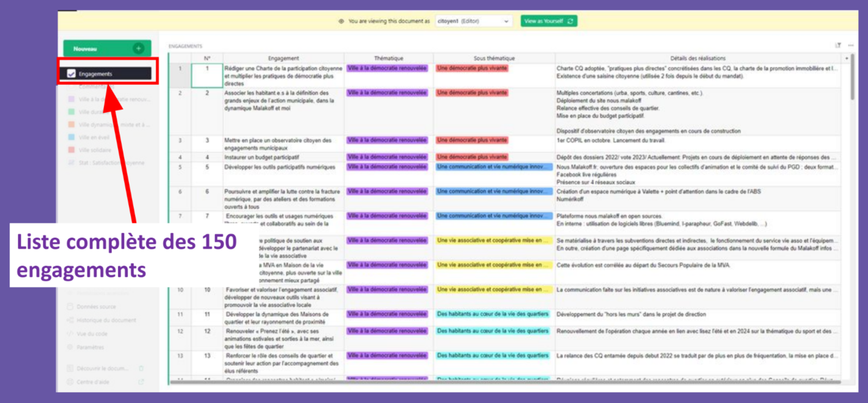This screenshot has height=403, width=868.
Task: Click the ENGAGEMENTS section title
Action: click(x=185, y=46)
